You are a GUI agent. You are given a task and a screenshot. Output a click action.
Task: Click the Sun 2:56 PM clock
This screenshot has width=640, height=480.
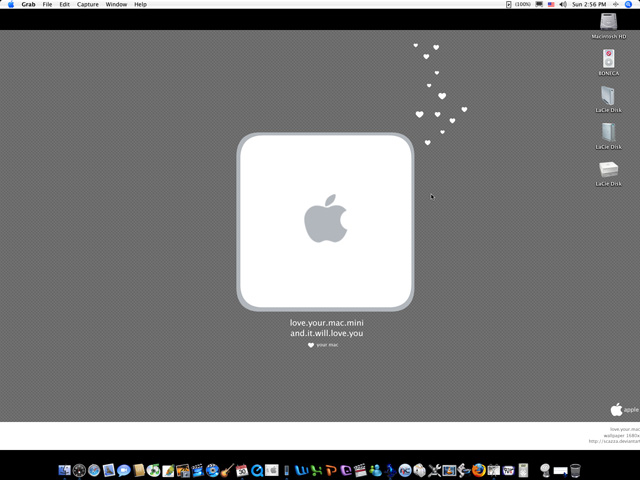589,4
